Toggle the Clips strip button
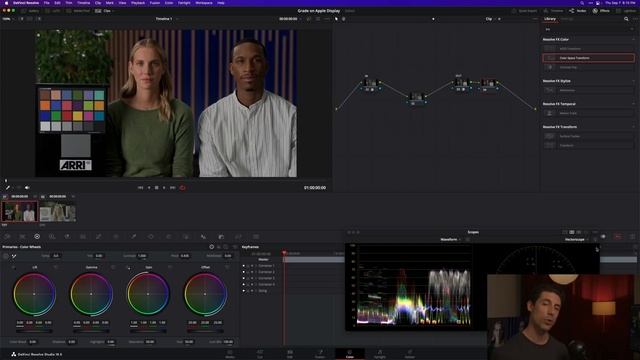Viewport: 640px width, 360px height. 104,11
